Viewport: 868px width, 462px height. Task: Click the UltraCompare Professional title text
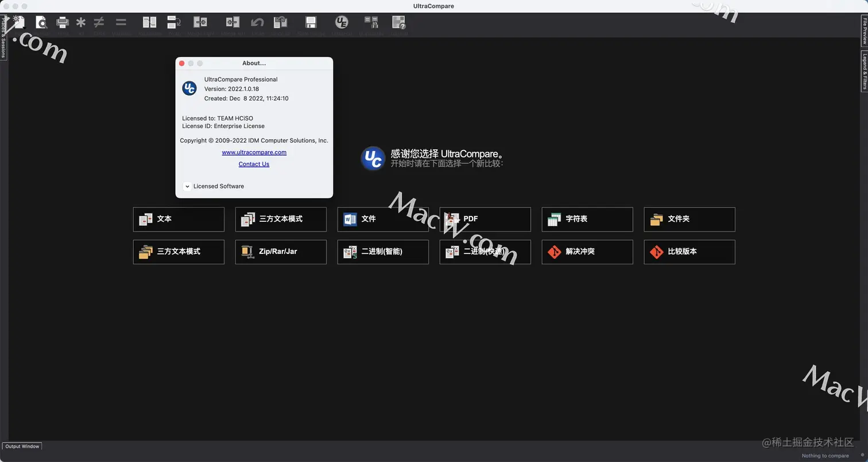coord(241,79)
